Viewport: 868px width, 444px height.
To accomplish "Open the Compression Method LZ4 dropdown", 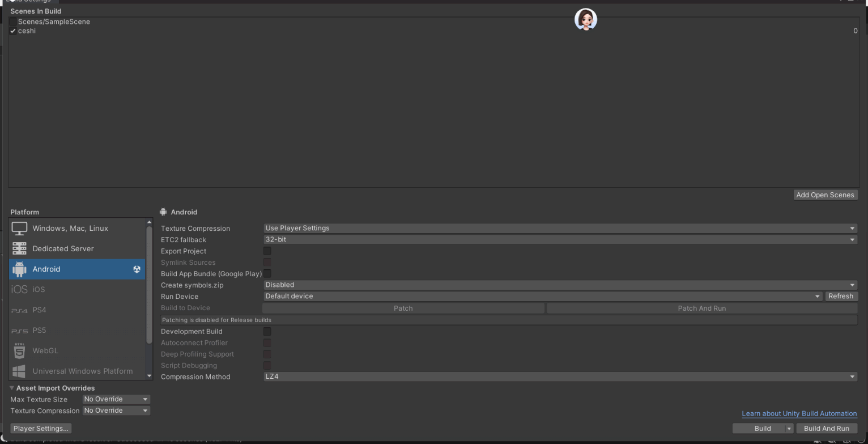I will pyautogui.click(x=560, y=377).
